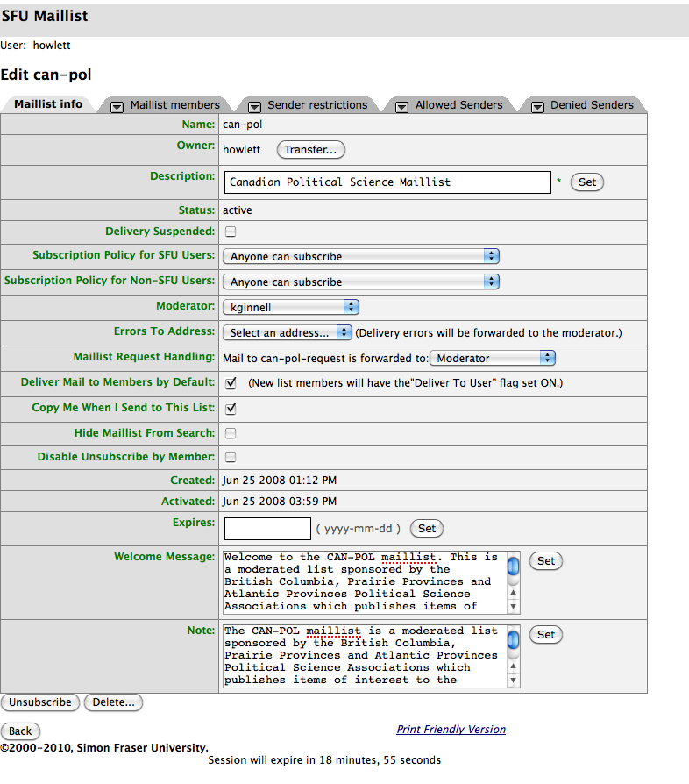The image size is (689, 784).
Task: Click arrow icon on Allowed Senders tab
Action: pos(401,106)
